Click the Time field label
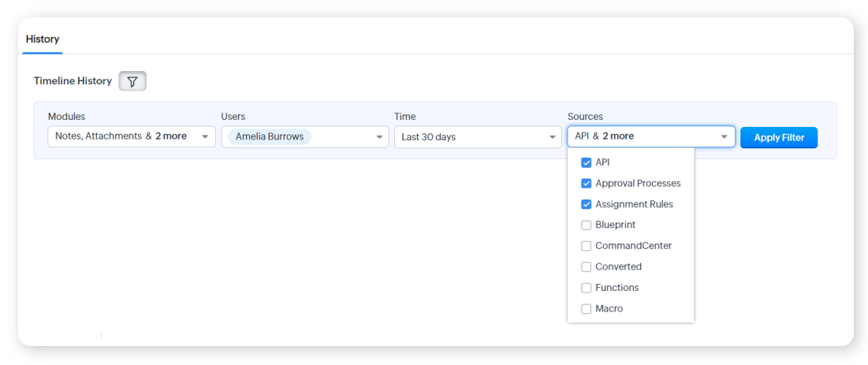The width and height of the screenshot is (868, 365). coord(404,117)
